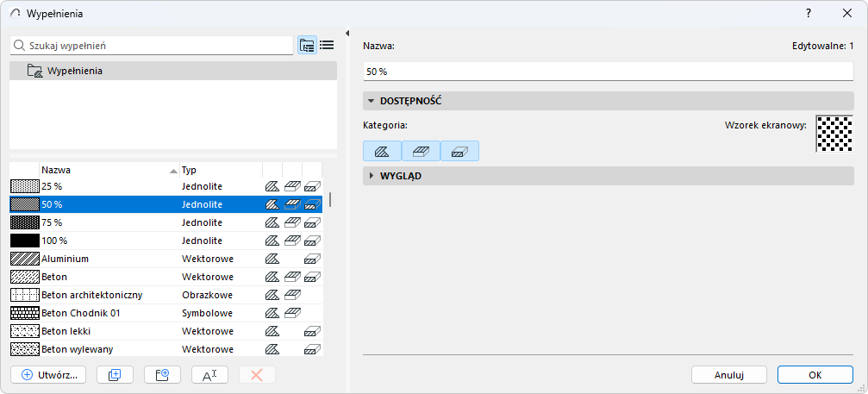Click the 75 % fill pattern preview swatch
Image resolution: width=868 pixels, height=394 pixels.
coord(25,223)
